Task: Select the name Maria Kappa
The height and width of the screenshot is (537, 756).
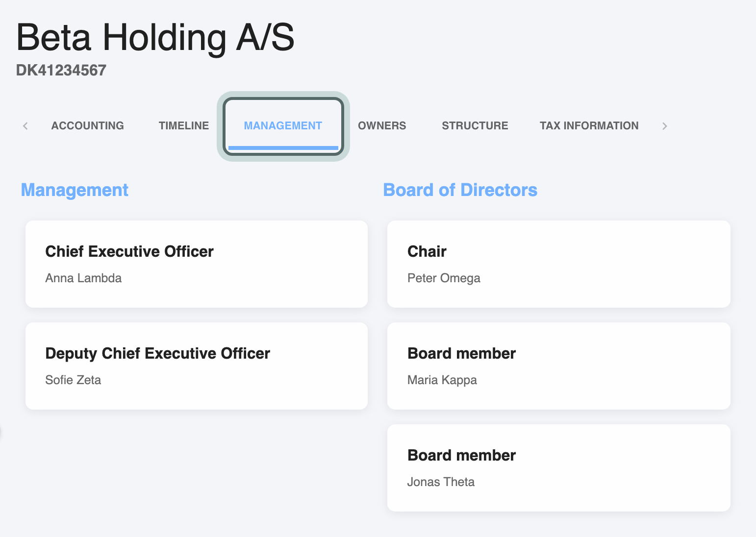Action: click(442, 380)
